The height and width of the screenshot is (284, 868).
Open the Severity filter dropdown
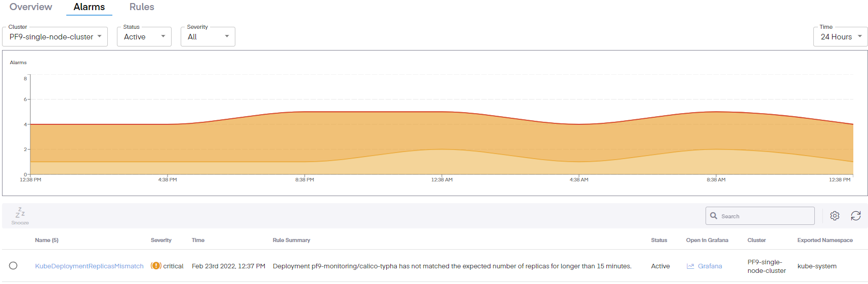point(208,37)
